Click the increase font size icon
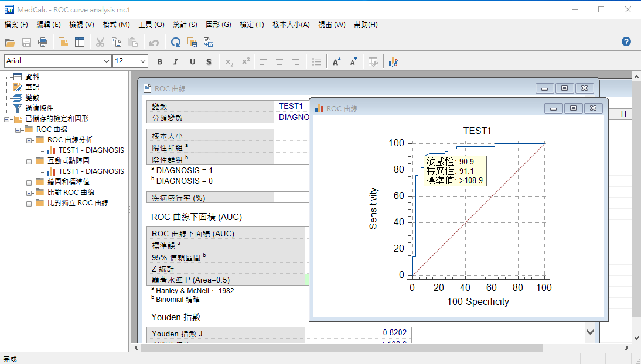The image size is (641, 364). (337, 61)
